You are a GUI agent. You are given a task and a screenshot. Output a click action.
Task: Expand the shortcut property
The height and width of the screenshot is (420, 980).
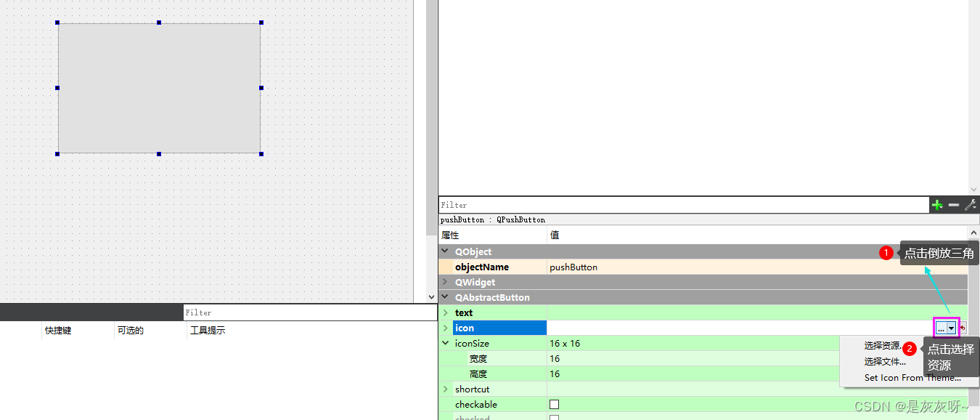446,389
